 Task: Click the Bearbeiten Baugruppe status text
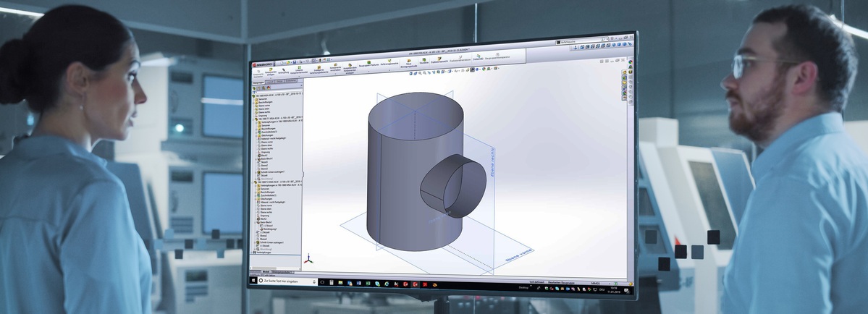tap(561, 282)
